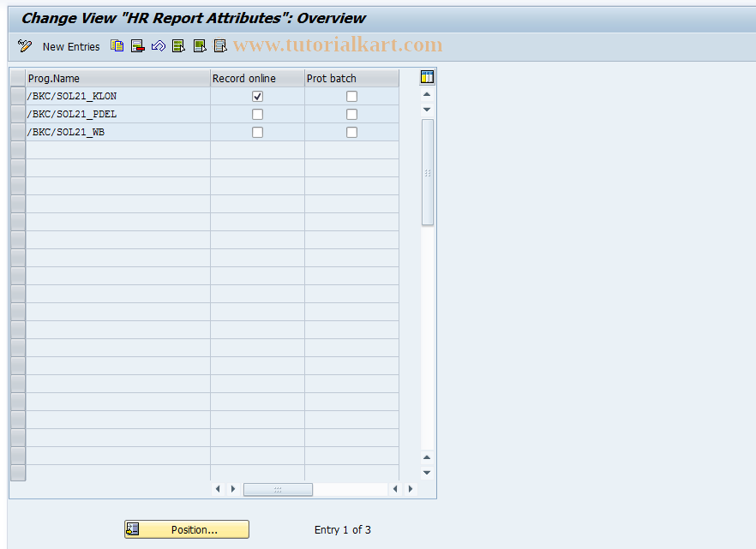This screenshot has height=549, width=756.
Task: Click the select-all corner cell of the table
Action: point(18,78)
